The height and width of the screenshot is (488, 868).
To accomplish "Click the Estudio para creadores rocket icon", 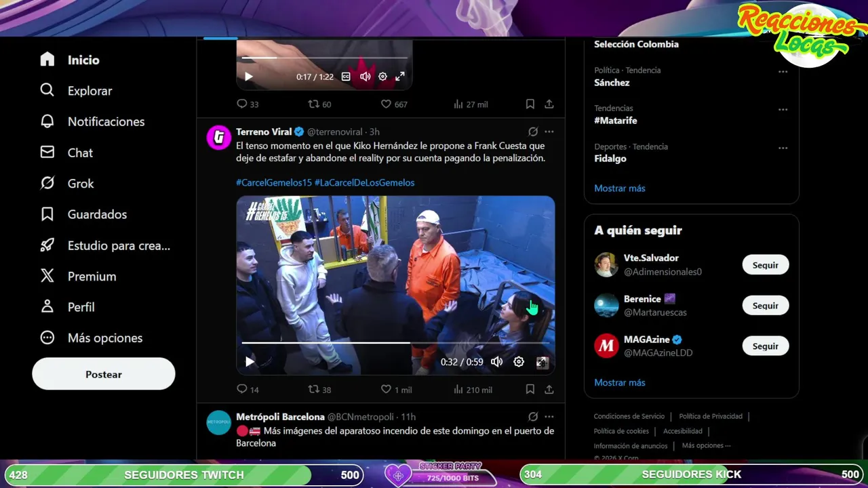I will coord(47,245).
